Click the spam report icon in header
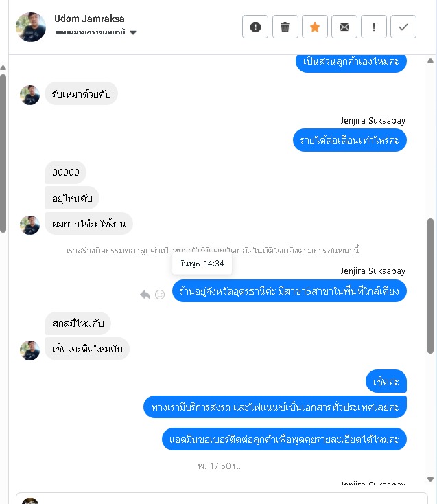437x504 pixels. tap(255, 27)
